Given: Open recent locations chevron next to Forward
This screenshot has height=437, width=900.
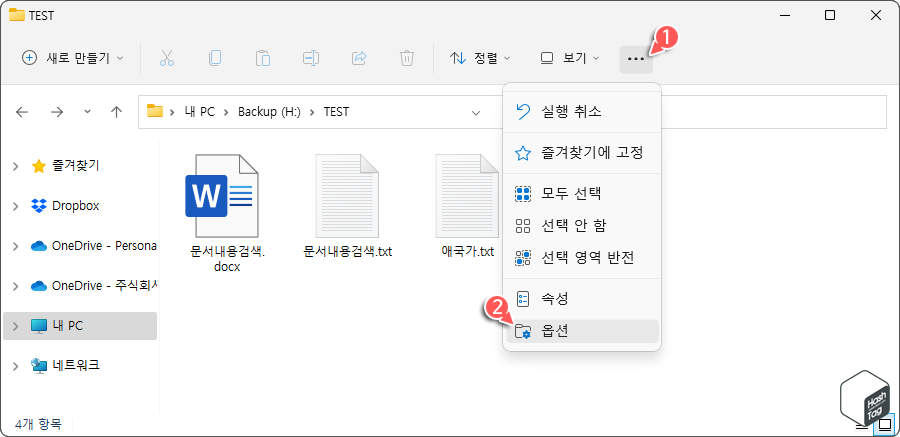Looking at the screenshot, I should click(87, 111).
